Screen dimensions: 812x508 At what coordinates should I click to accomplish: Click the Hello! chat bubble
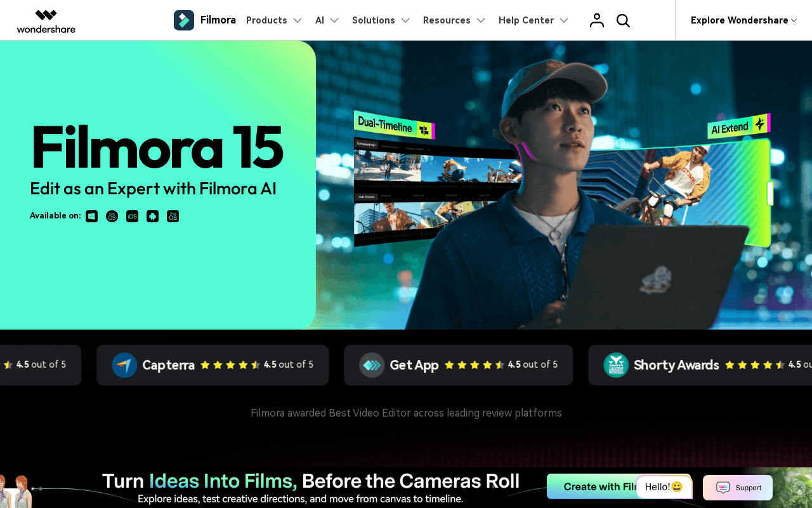664,487
